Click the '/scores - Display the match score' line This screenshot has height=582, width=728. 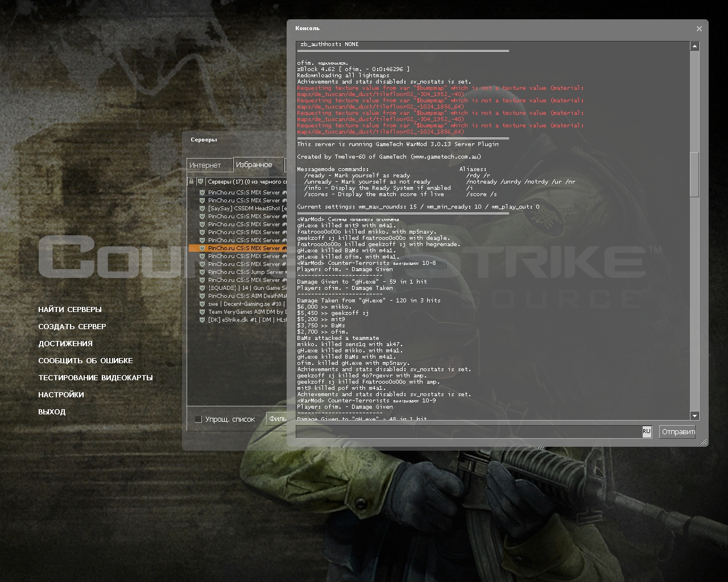coord(374,194)
